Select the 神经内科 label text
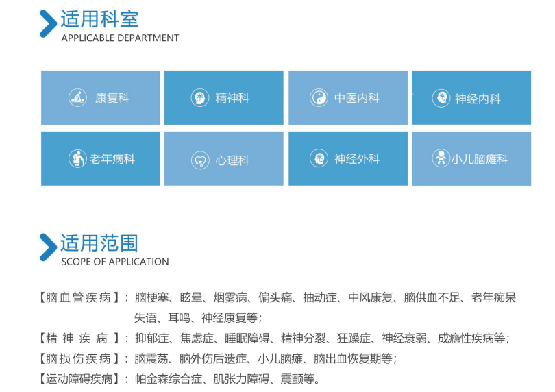Viewport: 555px width, 392px height. pyautogui.click(x=478, y=99)
